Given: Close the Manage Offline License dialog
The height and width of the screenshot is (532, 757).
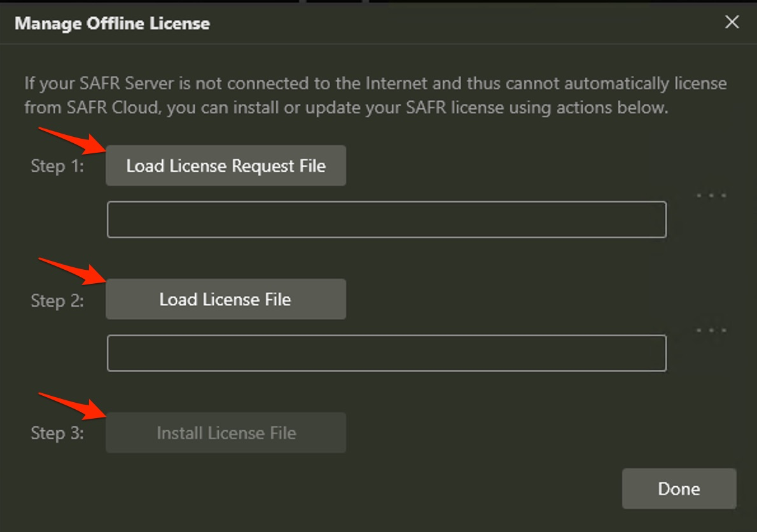Looking at the screenshot, I should coord(732,22).
